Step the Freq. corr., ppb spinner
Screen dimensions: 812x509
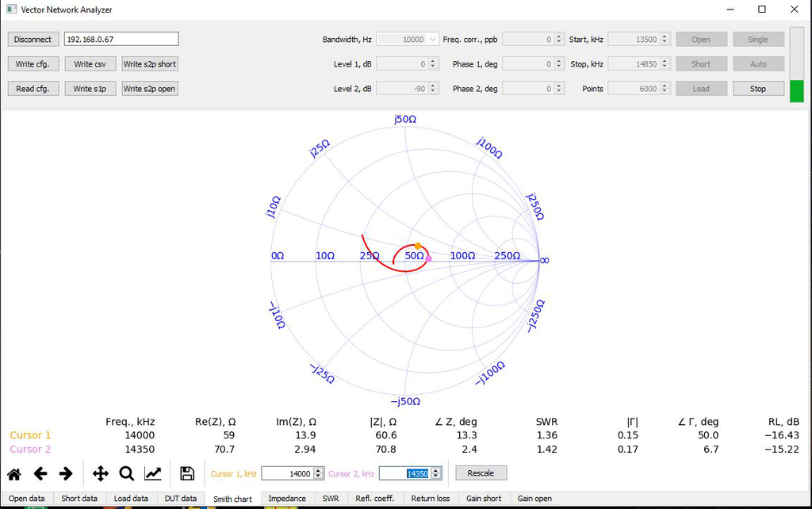pos(559,40)
